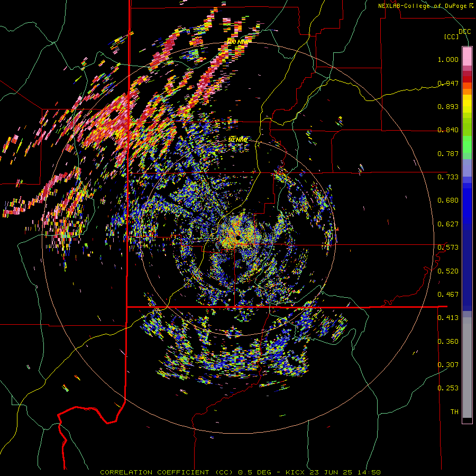476x476 pixels.
Task: Click the 50 NM range ring label
Action: (x=237, y=140)
